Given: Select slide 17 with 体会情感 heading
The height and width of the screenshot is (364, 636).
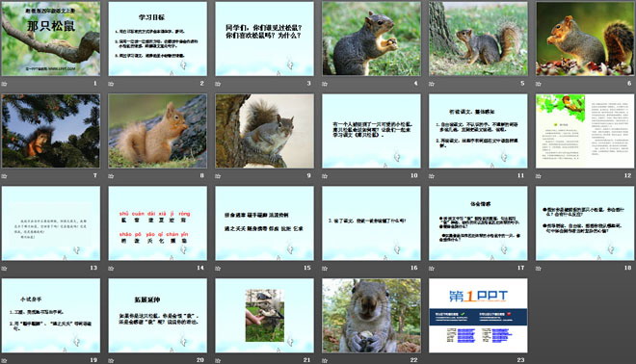Looking at the screenshot, I should [x=478, y=223].
